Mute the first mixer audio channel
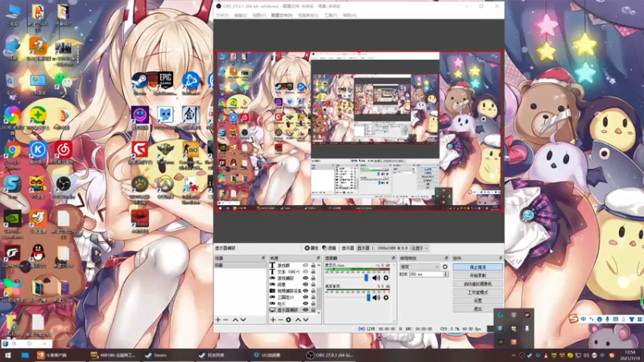The image size is (644, 362). [x=376, y=278]
